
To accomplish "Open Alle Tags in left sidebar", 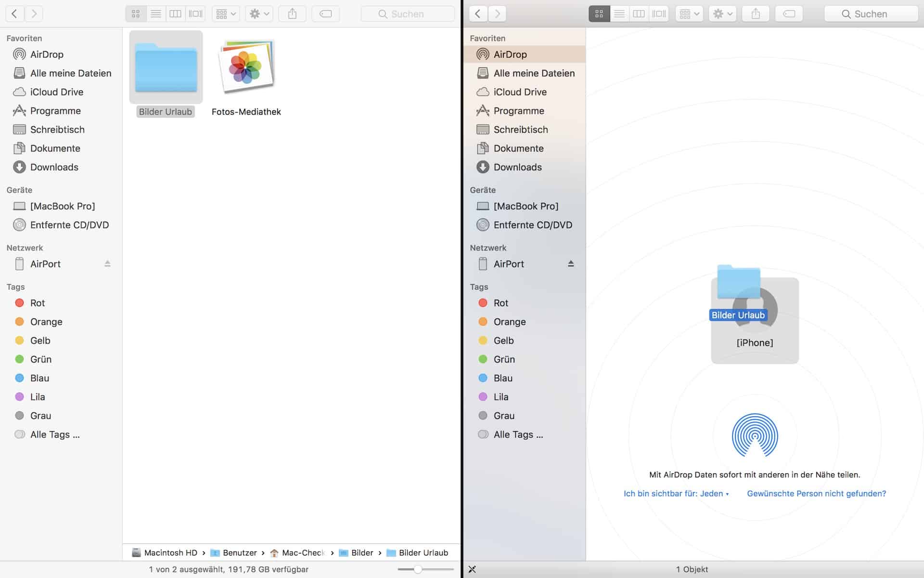I will tap(61, 434).
